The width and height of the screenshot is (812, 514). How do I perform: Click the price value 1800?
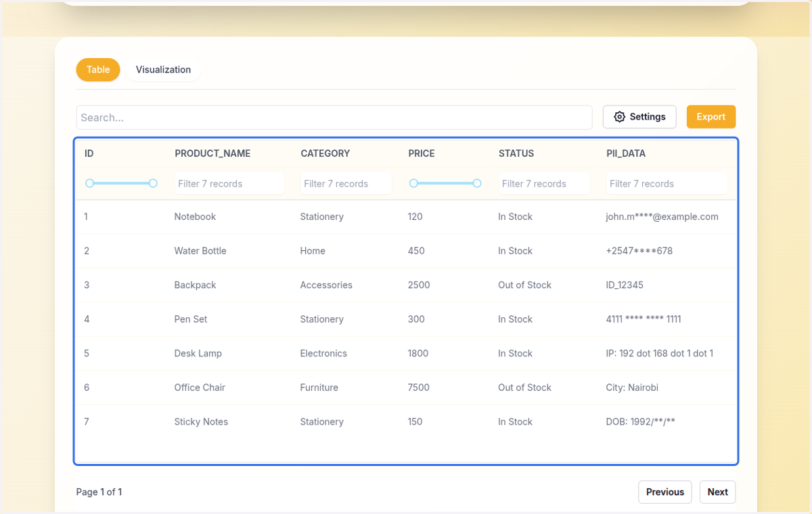coord(418,353)
